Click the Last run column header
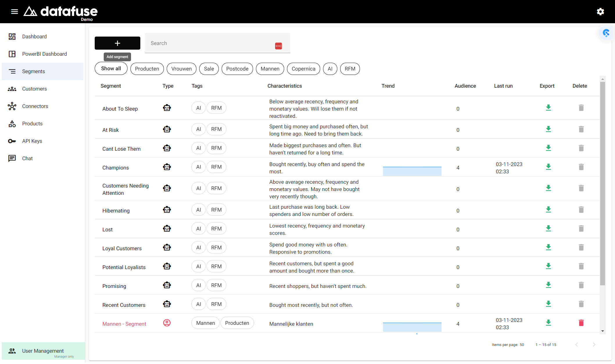615x364 pixels. pyautogui.click(x=503, y=86)
